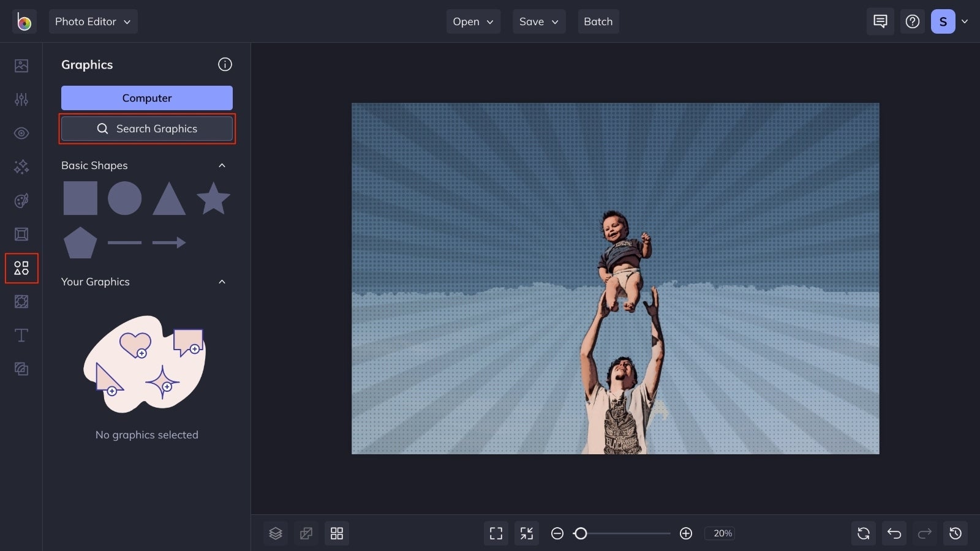Open the History panel icon
This screenshot has width=980, height=551.
955,533
